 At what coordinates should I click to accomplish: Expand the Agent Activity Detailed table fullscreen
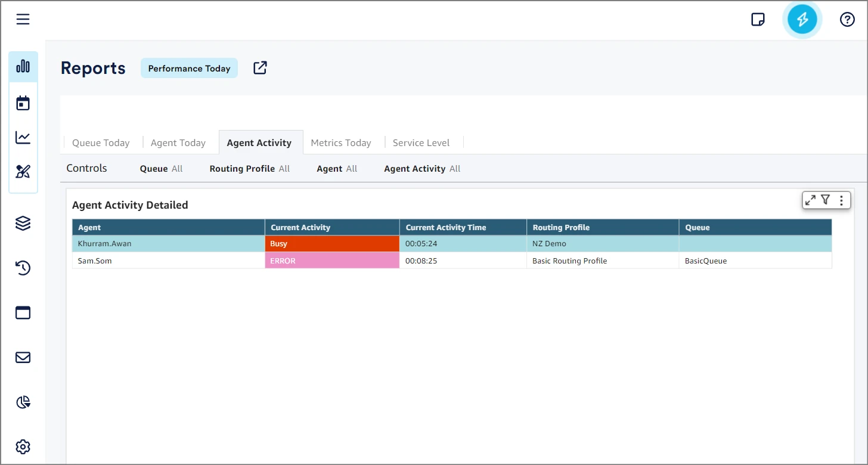click(810, 200)
